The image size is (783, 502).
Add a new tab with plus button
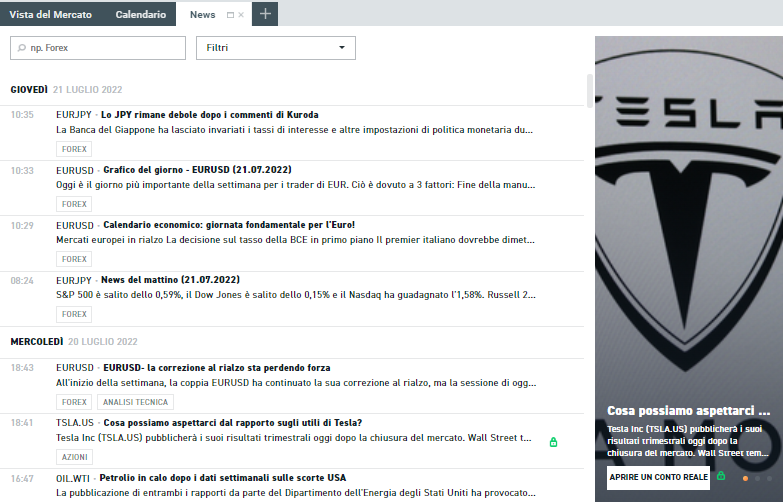[265, 14]
